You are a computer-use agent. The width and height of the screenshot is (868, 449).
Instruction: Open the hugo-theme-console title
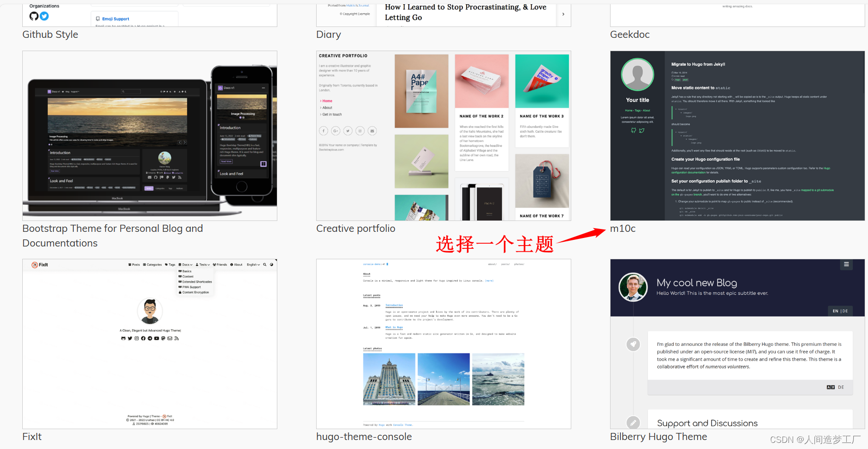364,437
